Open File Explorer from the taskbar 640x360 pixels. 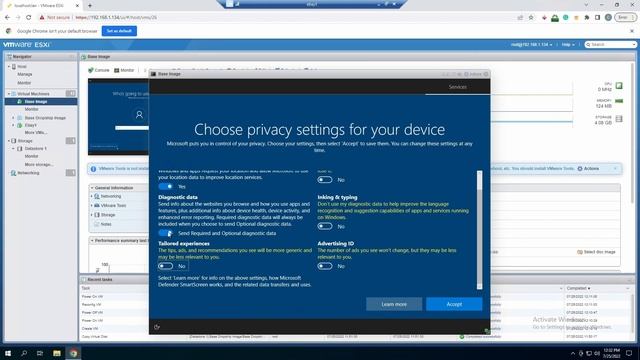(x=57, y=353)
